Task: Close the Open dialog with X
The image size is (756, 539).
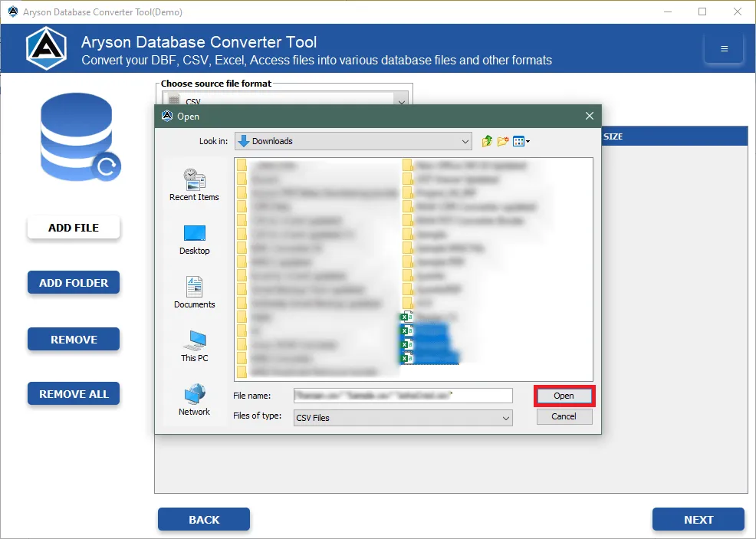Action: (589, 116)
